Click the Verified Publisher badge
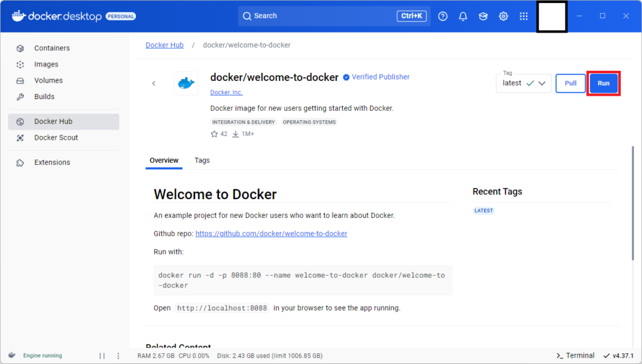642x364 pixels. coord(376,77)
